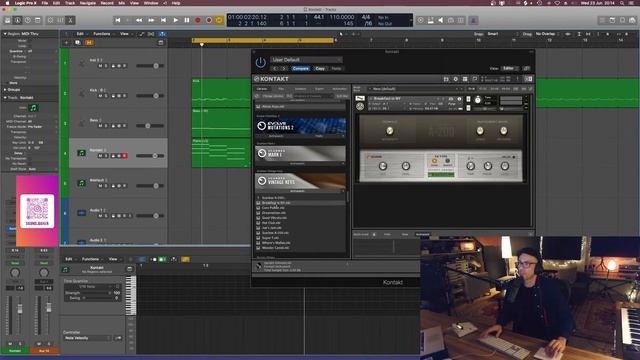Image resolution: width=640 pixels, height=360 pixels.
Task: Open Kontakt options gear icon
Action: (456, 79)
